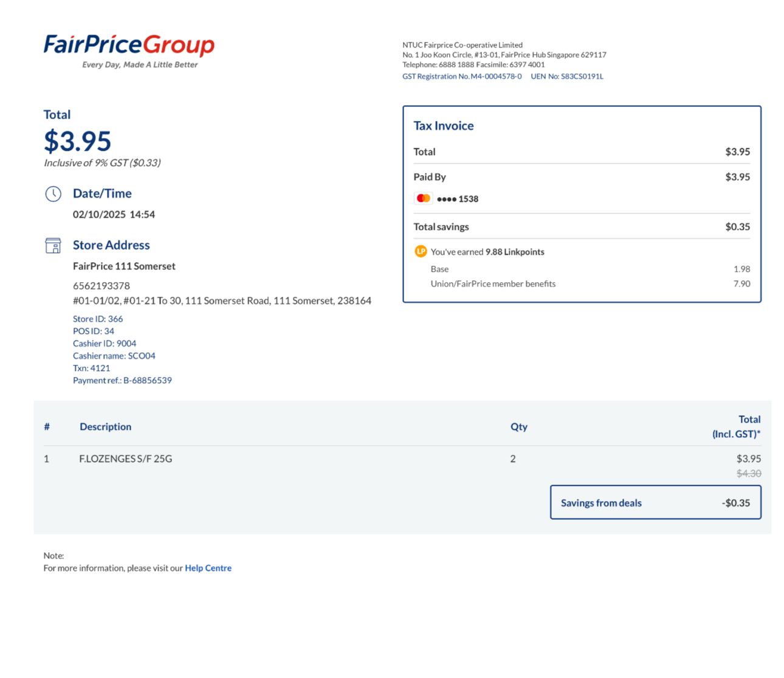Screen dimensions: 784x678
Task: Click the 'Description' column header
Action: (106, 427)
